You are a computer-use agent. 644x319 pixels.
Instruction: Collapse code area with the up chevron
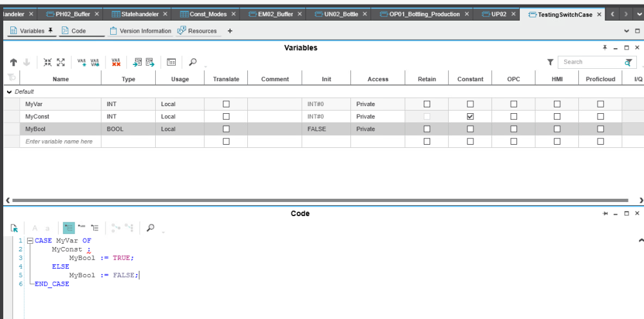[x=641, y=241]
